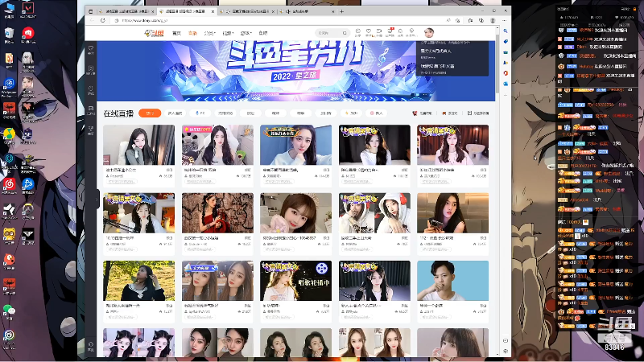Click the 2022 星之旅 banner

pos(295,71)
